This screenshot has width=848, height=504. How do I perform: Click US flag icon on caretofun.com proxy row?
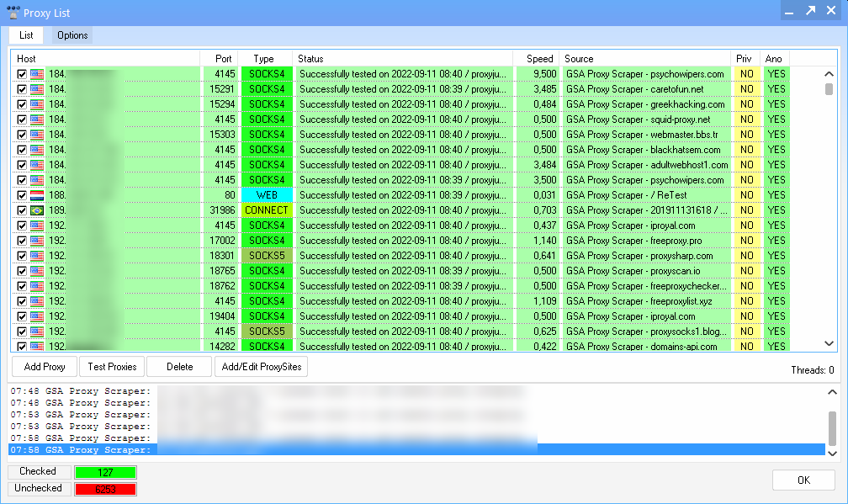click(37, 89)
